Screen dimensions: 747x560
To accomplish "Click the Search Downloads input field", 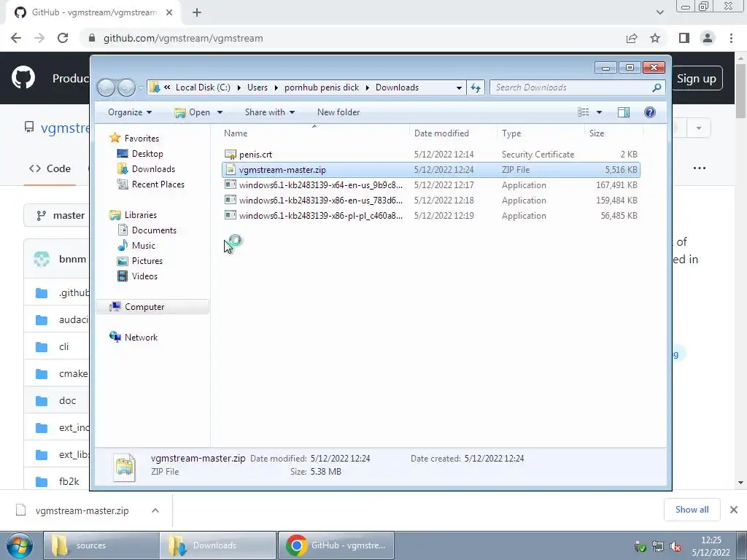I will [x=572, y=87].
